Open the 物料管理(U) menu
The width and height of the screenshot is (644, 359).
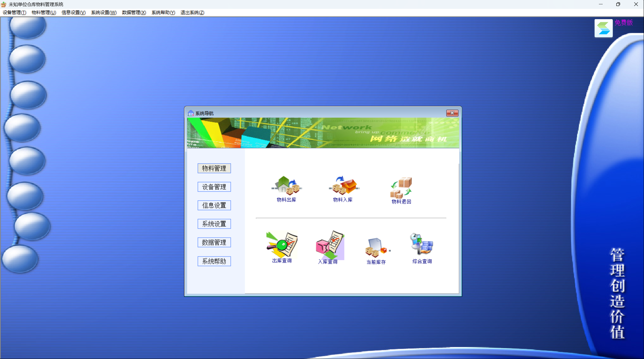pyautogui.click(x=44, y=13)
